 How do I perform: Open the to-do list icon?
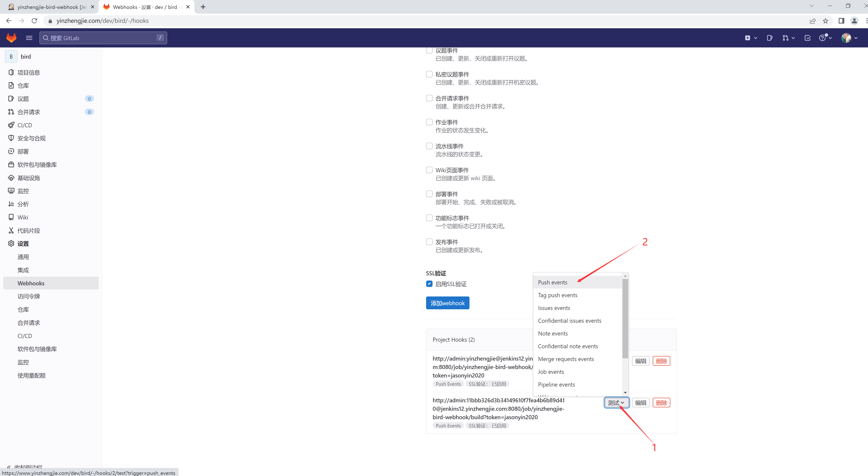tap(808, 38)
